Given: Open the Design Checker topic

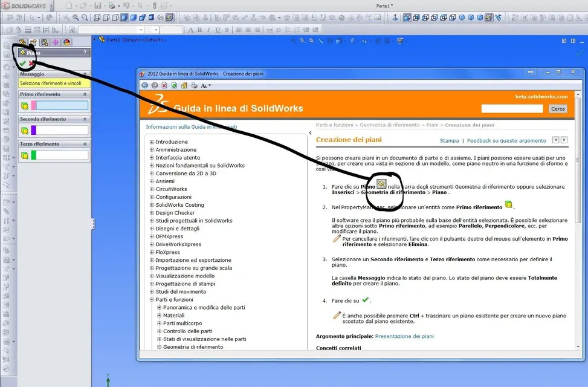Looking at the screenshot, I should coord(175,213).
